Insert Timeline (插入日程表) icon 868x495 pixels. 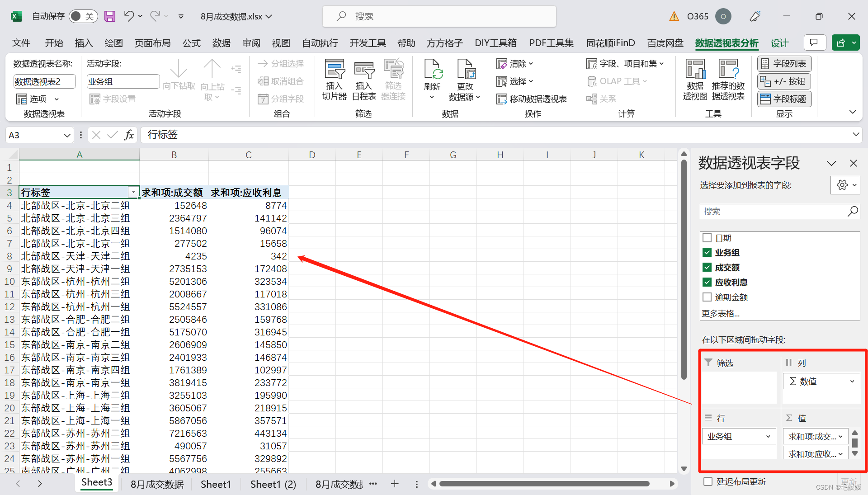tap(364, 69)
